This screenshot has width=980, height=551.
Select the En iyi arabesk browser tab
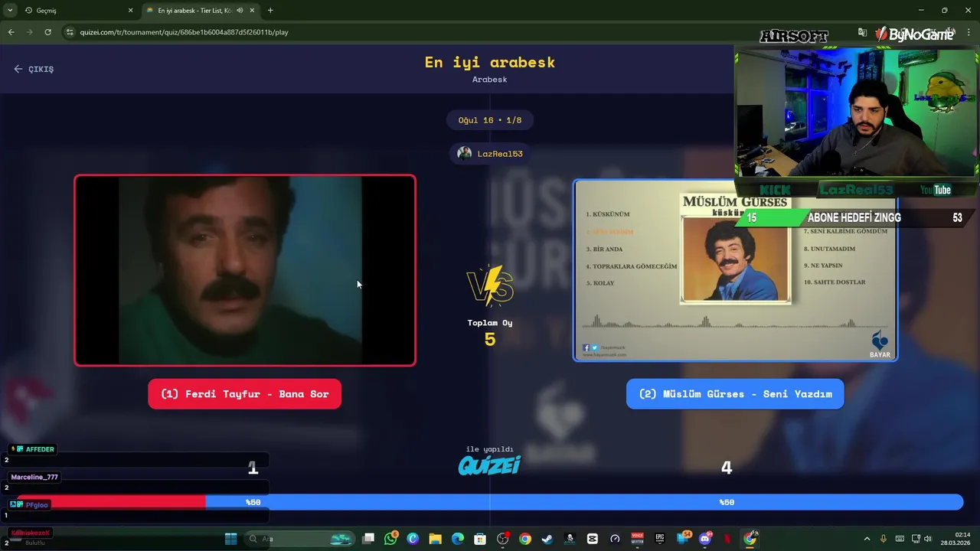coord(201,11)
